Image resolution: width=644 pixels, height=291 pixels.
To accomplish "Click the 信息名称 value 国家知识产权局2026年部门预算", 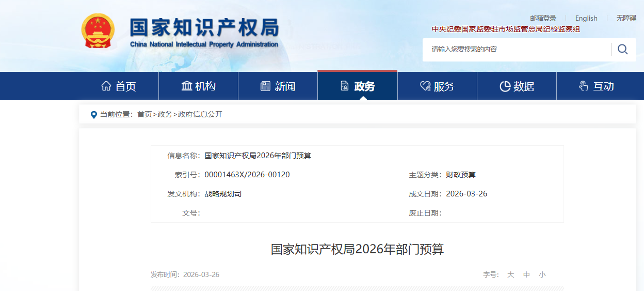I will pyautogui.click(x=258, y=156).
